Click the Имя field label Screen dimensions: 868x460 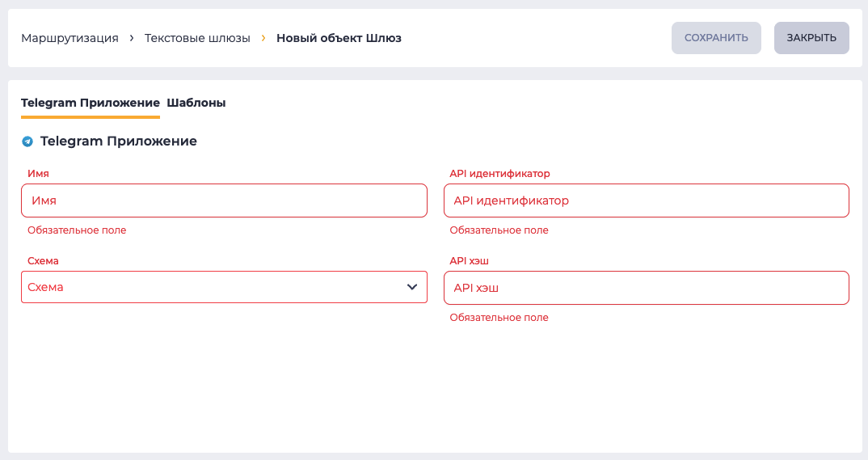(x=38, y=173)
